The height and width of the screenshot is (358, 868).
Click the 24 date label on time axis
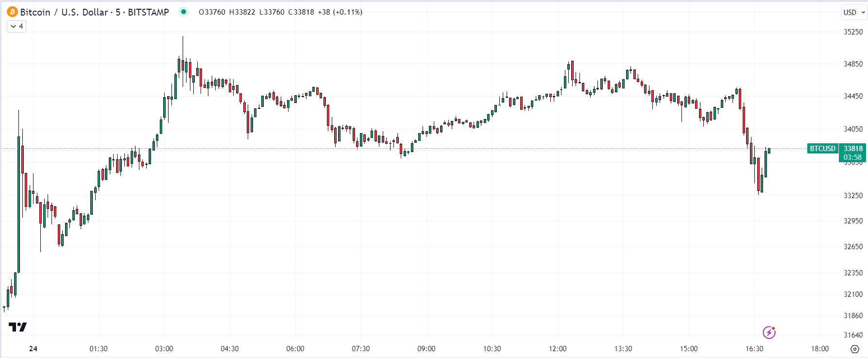pos(33,349)
